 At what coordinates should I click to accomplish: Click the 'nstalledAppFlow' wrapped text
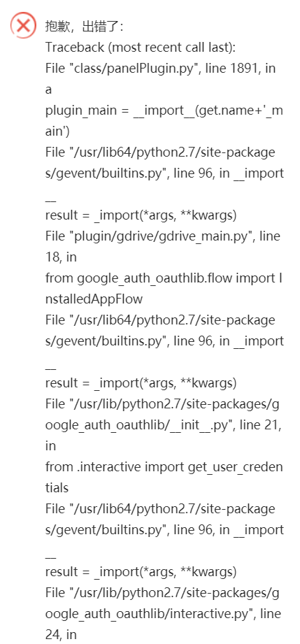click(x=94, y=299)
